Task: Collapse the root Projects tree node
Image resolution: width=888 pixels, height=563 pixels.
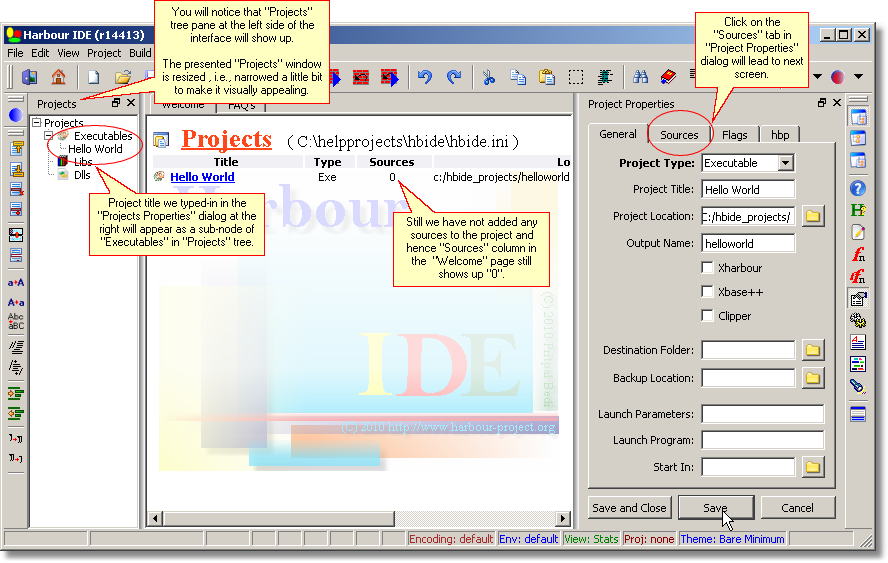Action: pos(37,123)
